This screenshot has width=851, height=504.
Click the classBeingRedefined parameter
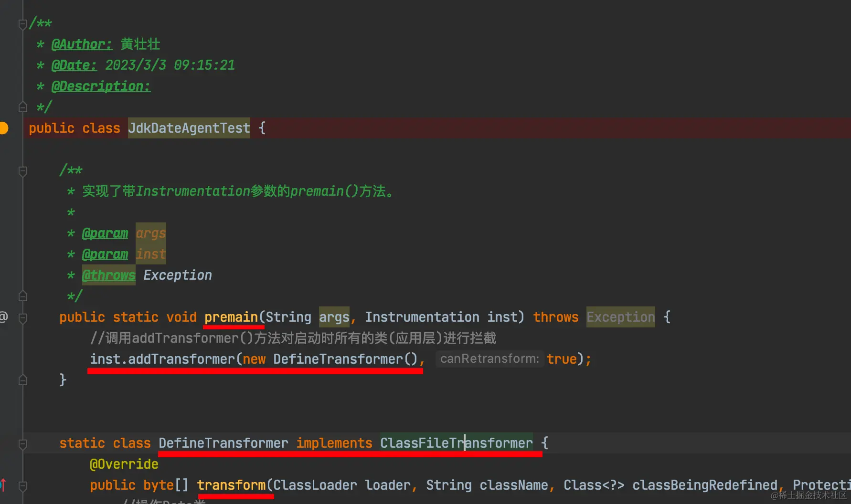(705, 485)
